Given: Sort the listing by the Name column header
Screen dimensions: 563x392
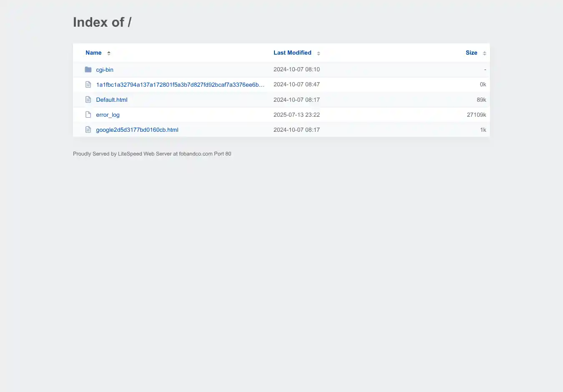Looking at the screenshot, I should point(93,53).
